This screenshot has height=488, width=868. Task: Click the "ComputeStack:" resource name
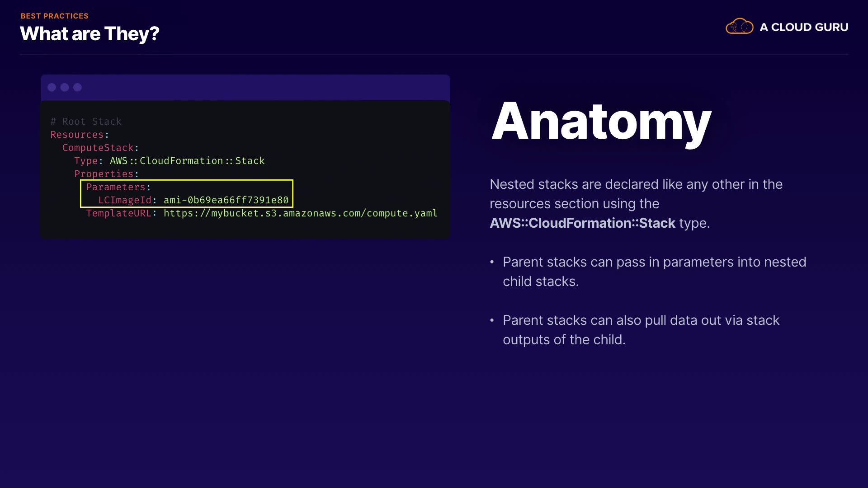pyautogui.click(x=98, y=148)
